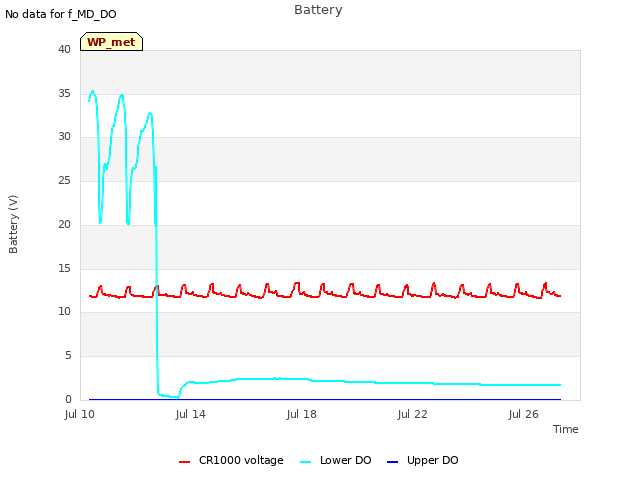The image size is (640, 480).
Task: Click the 'No data for f_MD_DO' message
Action: pos(61,14)
